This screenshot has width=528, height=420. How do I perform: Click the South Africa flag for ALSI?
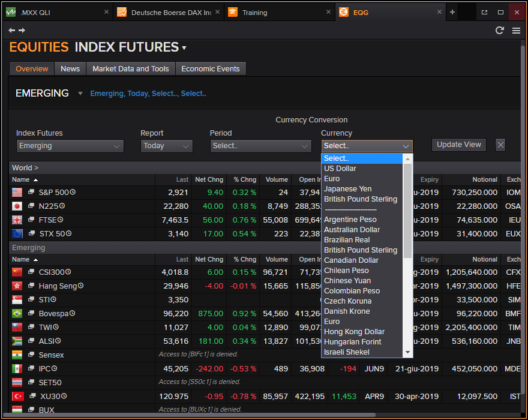17,341
